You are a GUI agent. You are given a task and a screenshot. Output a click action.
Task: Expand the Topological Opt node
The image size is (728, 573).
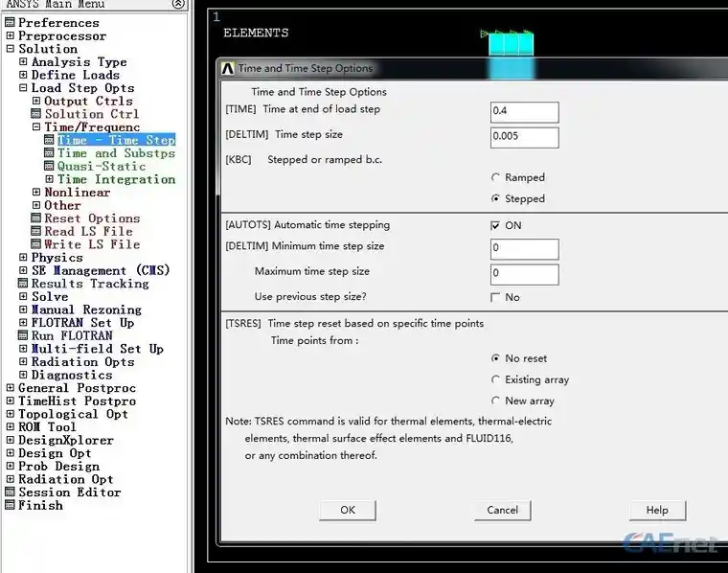(x=11, y=413)
